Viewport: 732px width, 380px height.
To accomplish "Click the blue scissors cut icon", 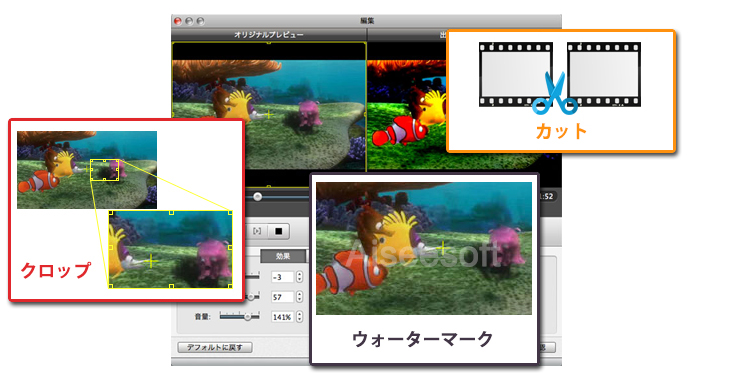I will coord(555,93).
